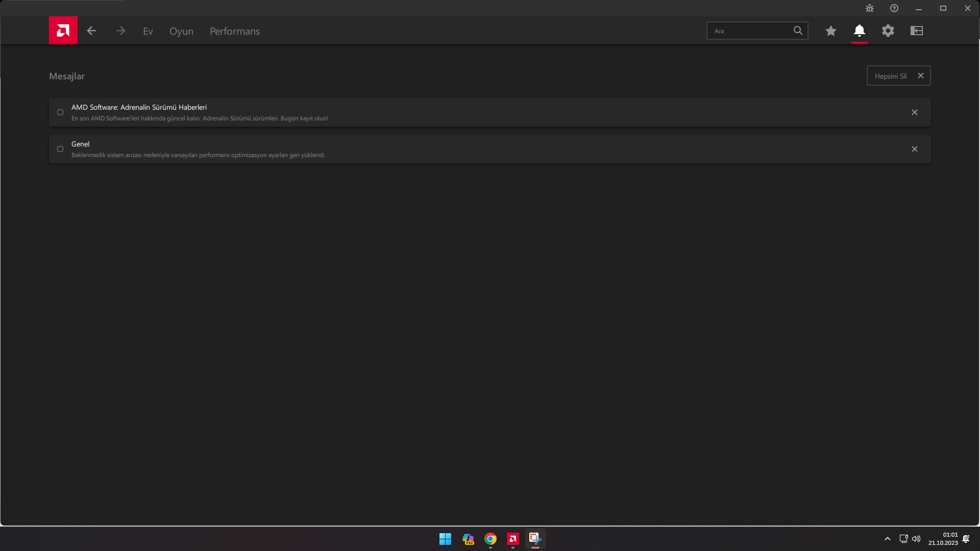
Task: Click the Hepsini Sil button
Action: point(898,76)
